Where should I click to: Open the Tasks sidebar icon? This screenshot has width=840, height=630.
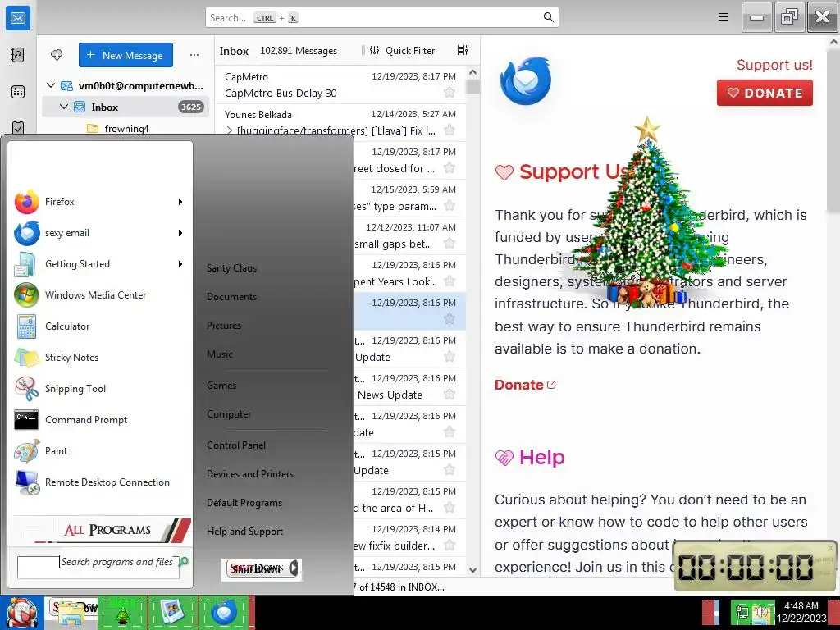tap(18, 127)
